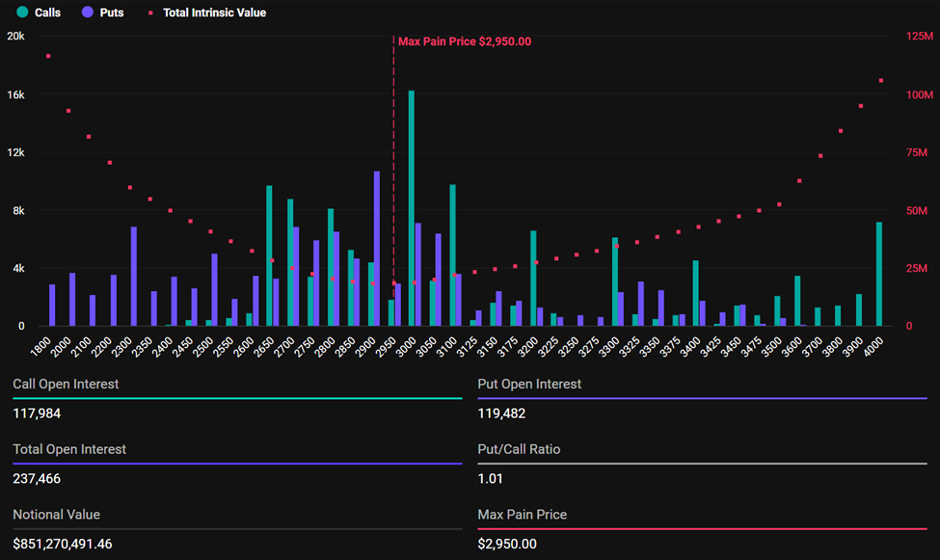Click the teal Calls legend circle
The height and width of the screenshot is (560, 940).
coord(23,13)
